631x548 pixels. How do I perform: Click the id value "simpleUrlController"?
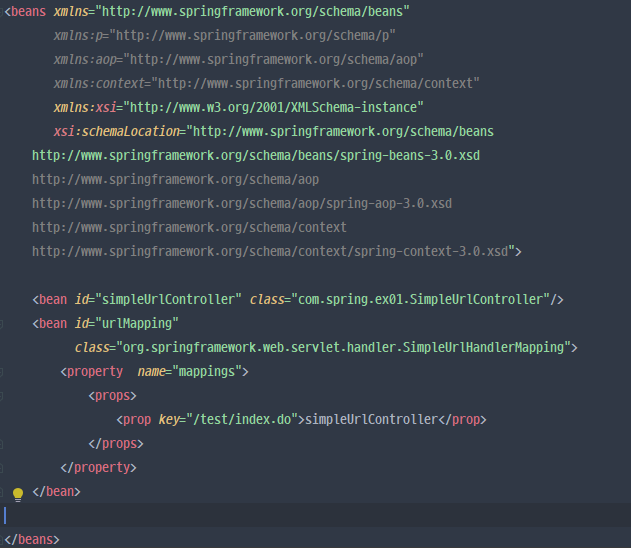point(168,299)
